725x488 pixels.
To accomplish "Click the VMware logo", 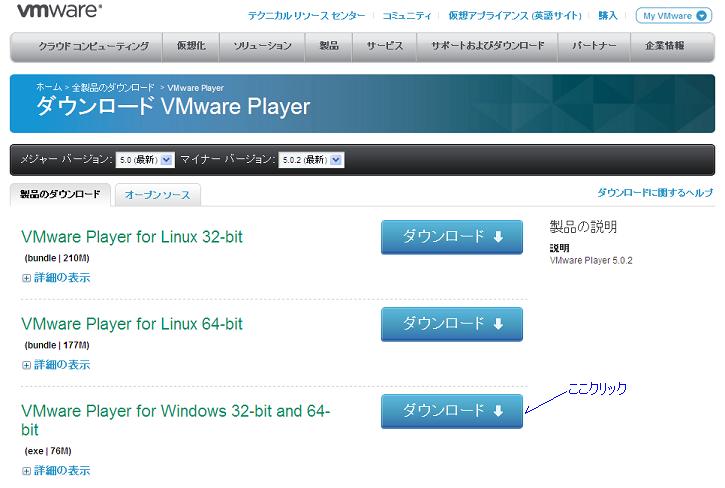I will pyautogui.click(x=59, y=13).
